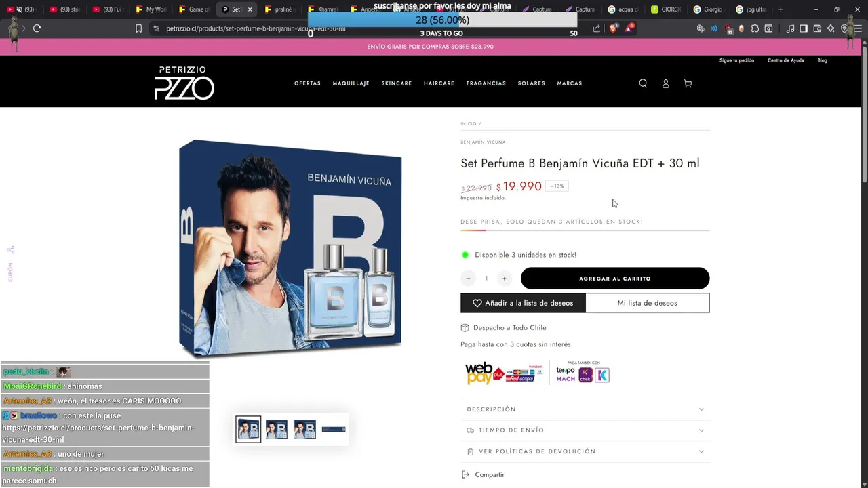Open the Haircare menu
The height and width of the screenshot is (488, 868).
click(439, 83)
